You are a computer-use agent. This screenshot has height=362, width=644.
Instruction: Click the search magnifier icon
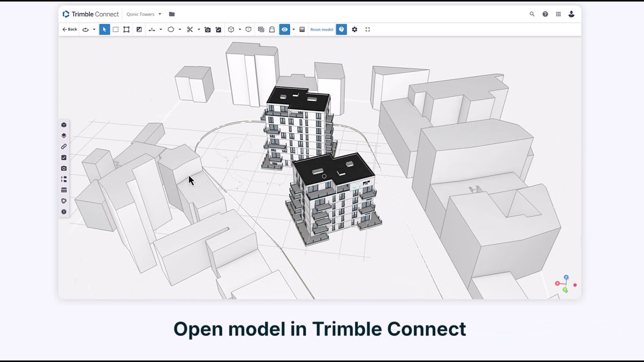532,14
